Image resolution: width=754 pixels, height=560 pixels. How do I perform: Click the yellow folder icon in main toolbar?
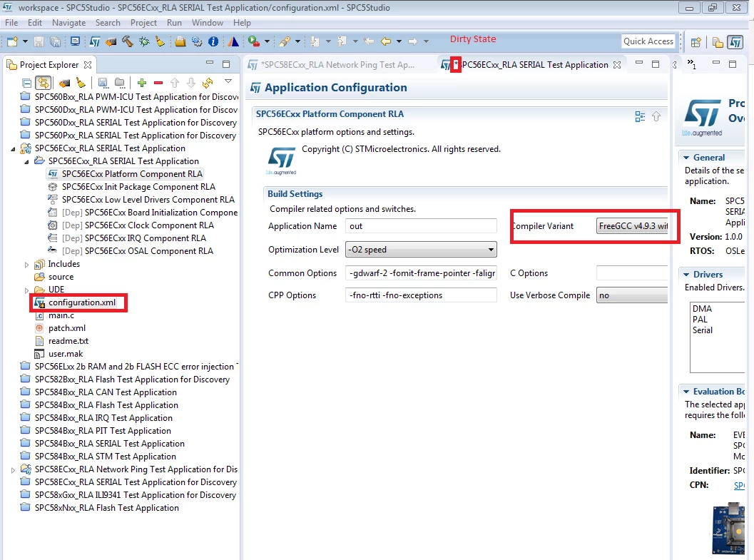pos(180,42)
